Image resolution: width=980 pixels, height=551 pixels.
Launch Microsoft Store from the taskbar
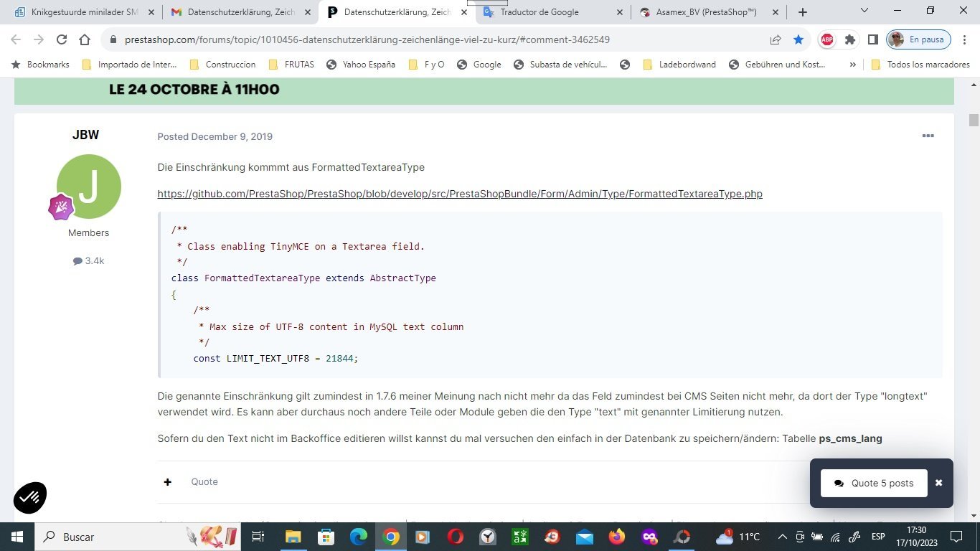(x=326, y=537)
